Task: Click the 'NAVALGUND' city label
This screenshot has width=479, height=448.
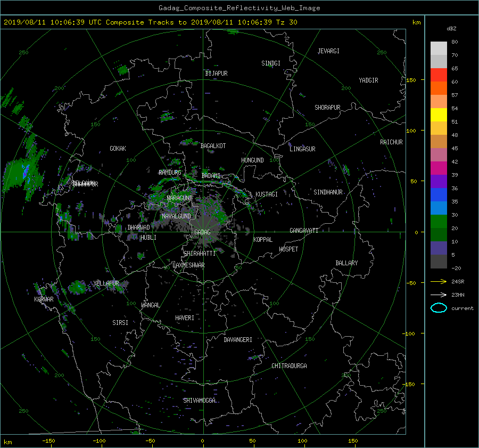Action: pos(176,216)
